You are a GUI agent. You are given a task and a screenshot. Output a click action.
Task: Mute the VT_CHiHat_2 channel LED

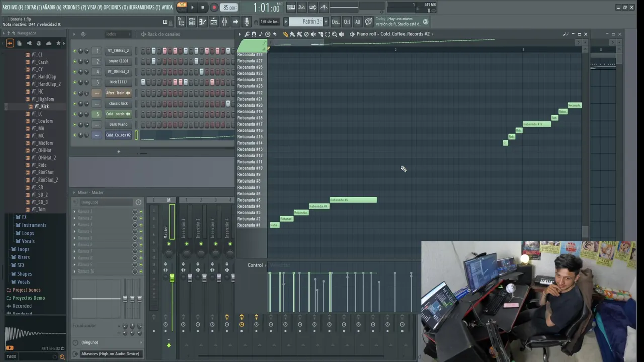(x=75, y=51)
